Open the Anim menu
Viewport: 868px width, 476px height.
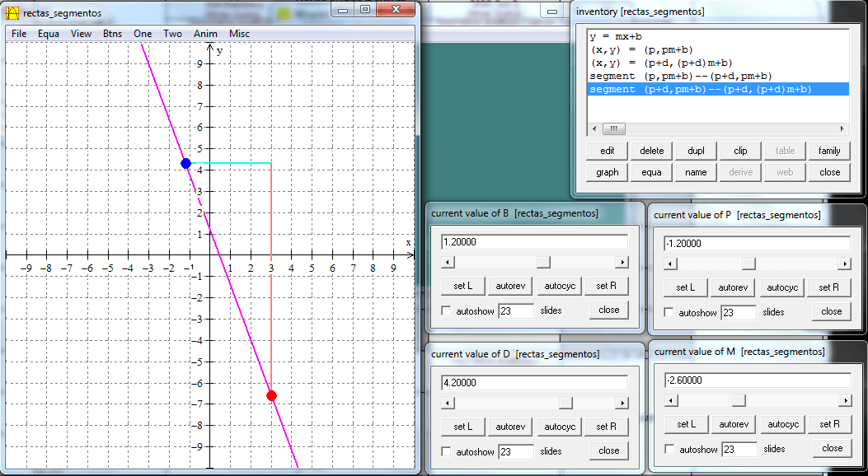point(205,34)
